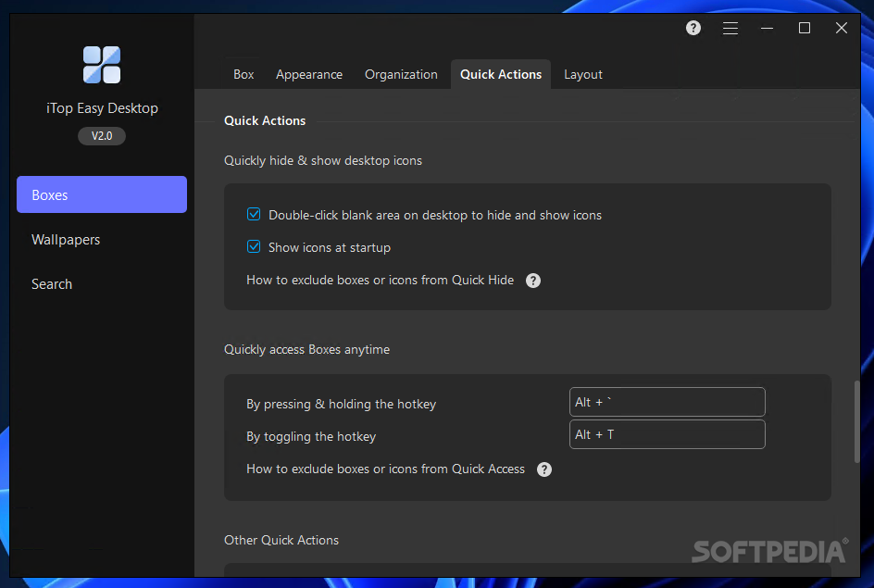Maximize the iTop Easy Desktop window
The height and width of the screenshot is (588, 874).
(x=805, y=28)
